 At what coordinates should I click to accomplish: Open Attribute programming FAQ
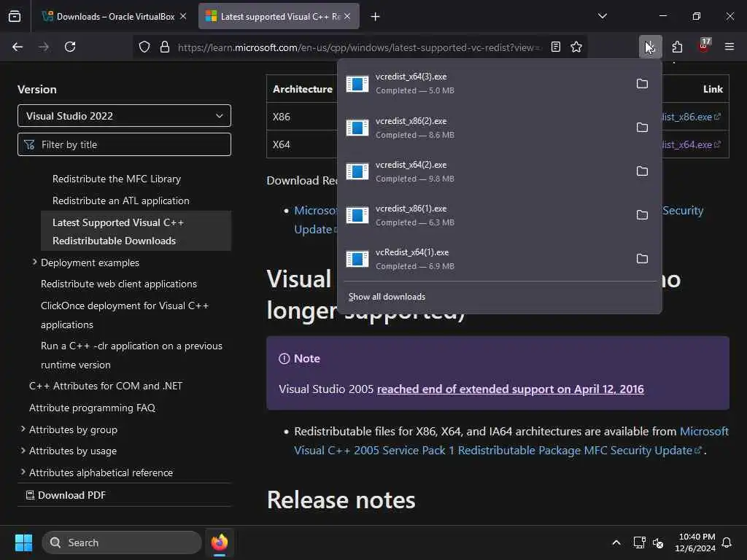tap(92, 408)
